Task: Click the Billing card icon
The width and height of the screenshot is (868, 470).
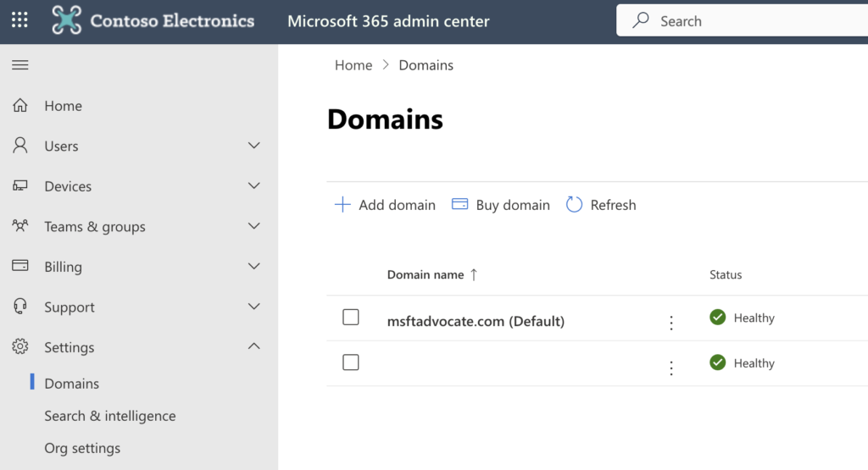Action: (x=20, y=266)
